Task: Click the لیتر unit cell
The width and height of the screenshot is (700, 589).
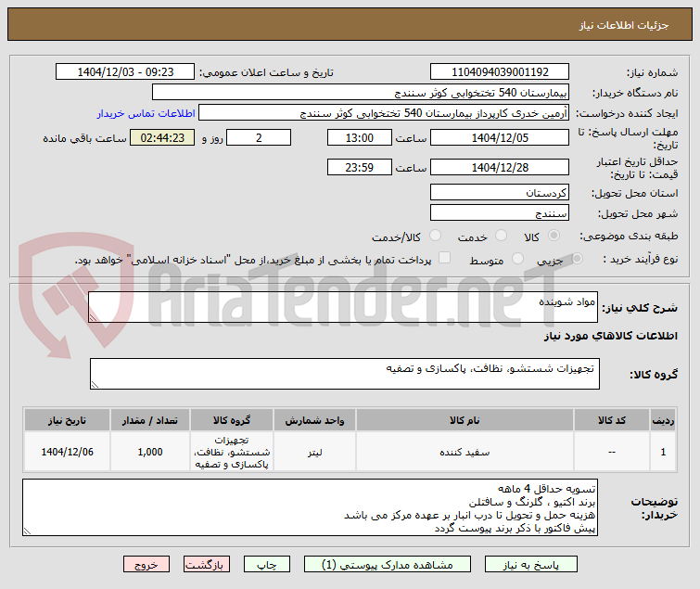Action: click(314, 452)
